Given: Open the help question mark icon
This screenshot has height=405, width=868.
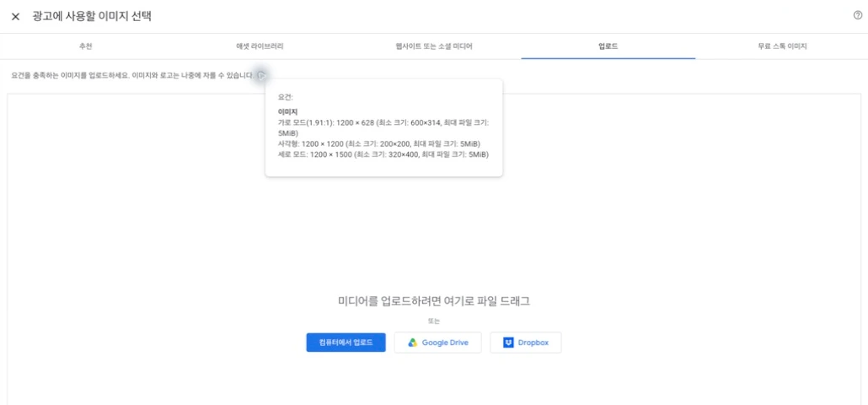Looking at the screenshot, I should click(x=858, y=15).
